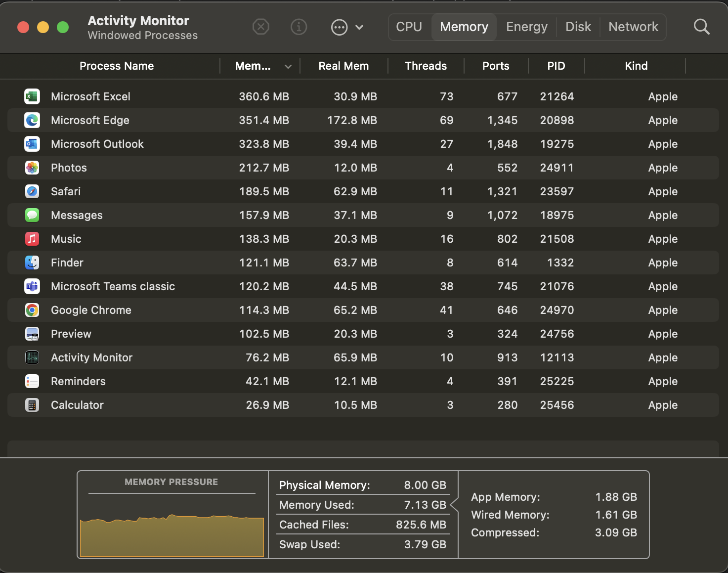Click the Finder face icon
This screenshot has width=728, height=573.
tap(32, 263)
